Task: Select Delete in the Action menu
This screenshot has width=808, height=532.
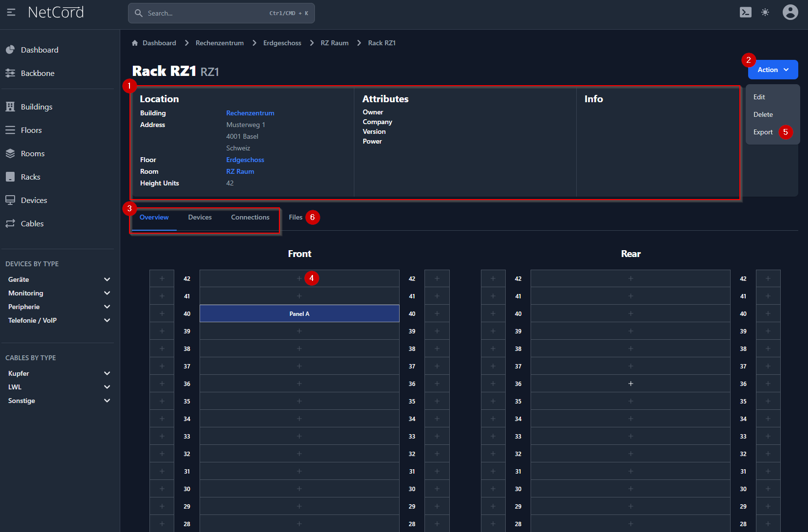Action: [x=763, y=115]
